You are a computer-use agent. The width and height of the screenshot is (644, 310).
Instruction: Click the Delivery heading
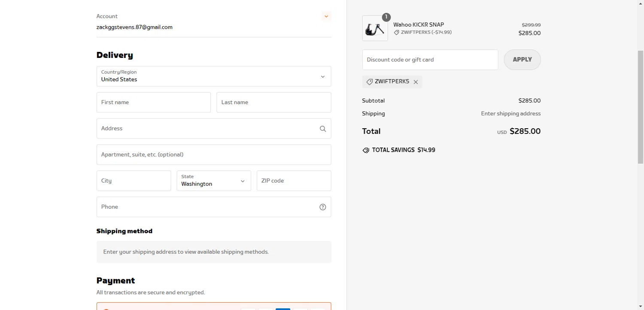(115, 55)
